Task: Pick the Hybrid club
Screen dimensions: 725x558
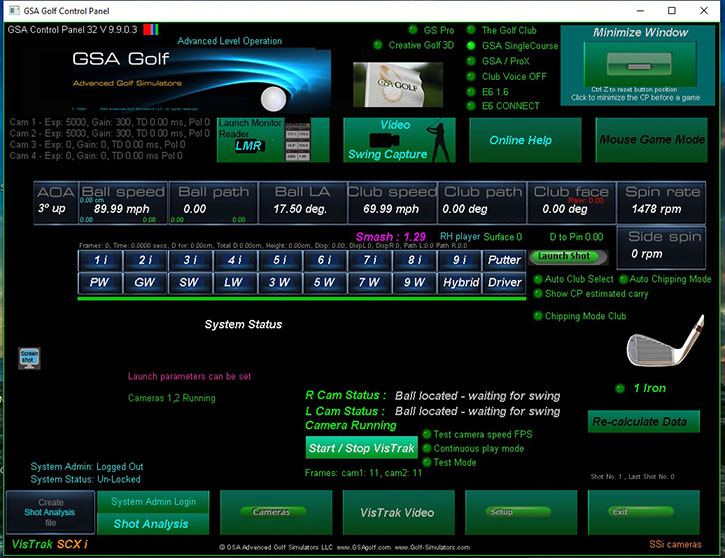Action: click(x=459, y=282)
